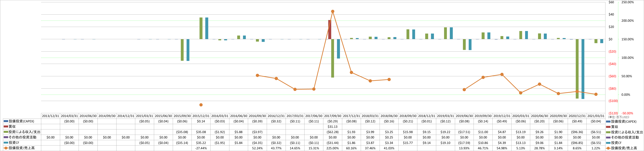Click the ($96.85) 投資CF cell
This screenshot has width=644, height=151.
point(577,143)
